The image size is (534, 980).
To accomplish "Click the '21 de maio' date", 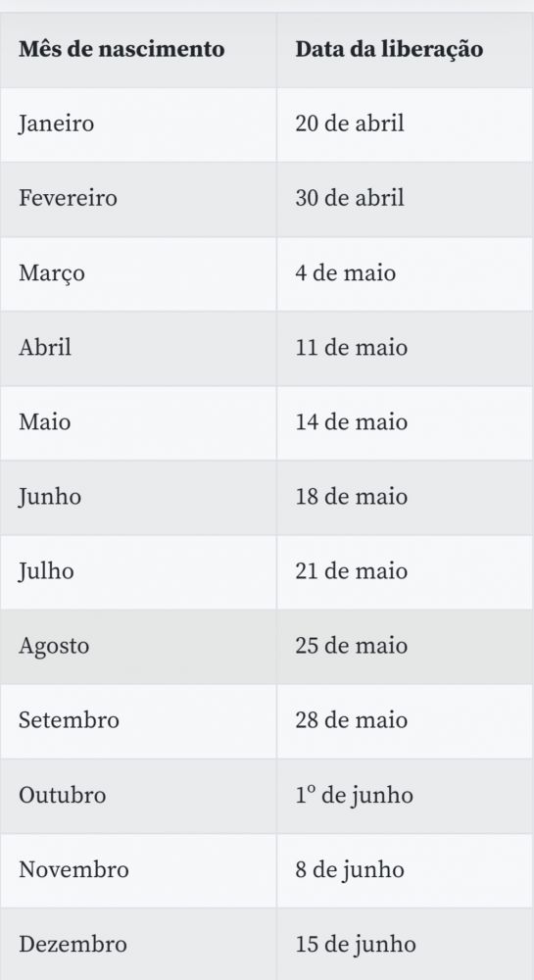I will click(352, 570).
